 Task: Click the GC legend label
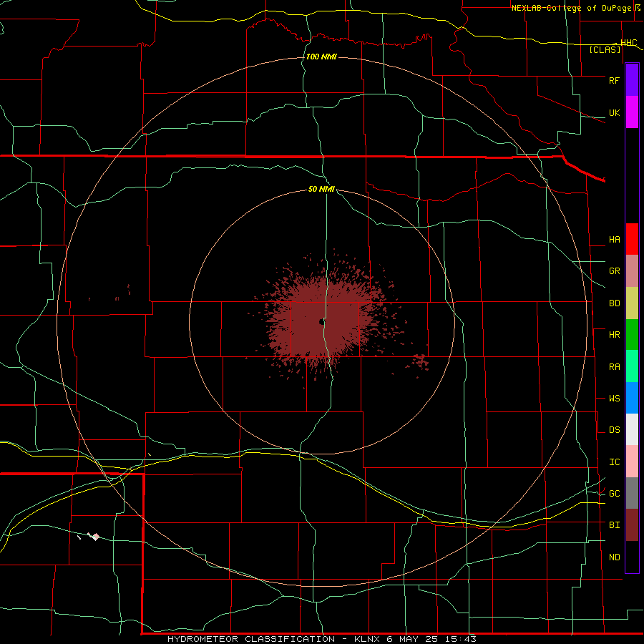click(614, 493)
